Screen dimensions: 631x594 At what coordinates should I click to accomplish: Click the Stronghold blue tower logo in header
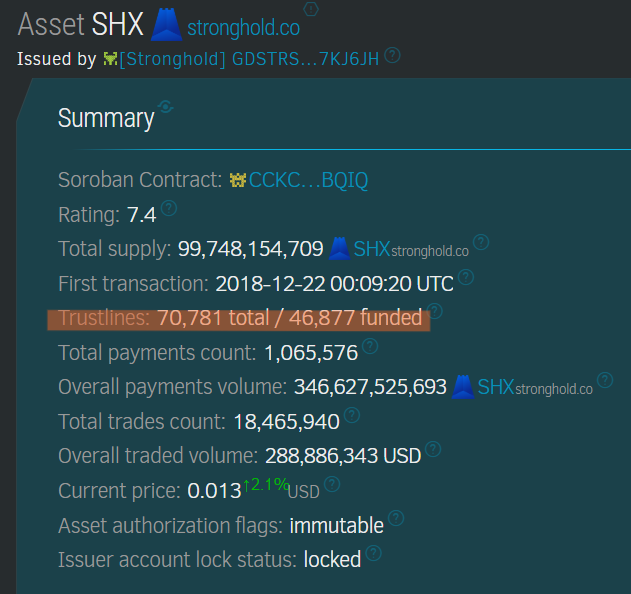tap(166, 25)
